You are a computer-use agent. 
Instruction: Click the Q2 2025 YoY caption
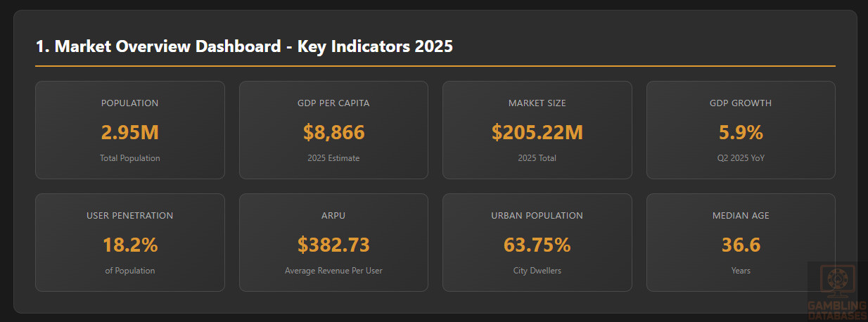tap(741, 158)
